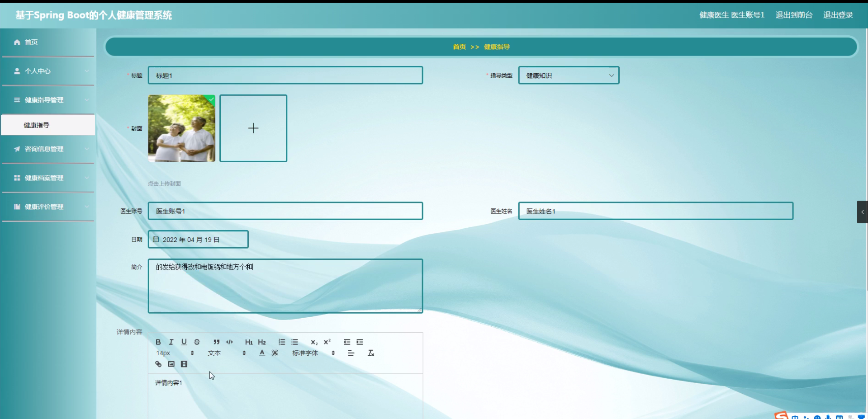
Task: Click the 健康医生 医生账号1 user label
Action: point(732,15)
